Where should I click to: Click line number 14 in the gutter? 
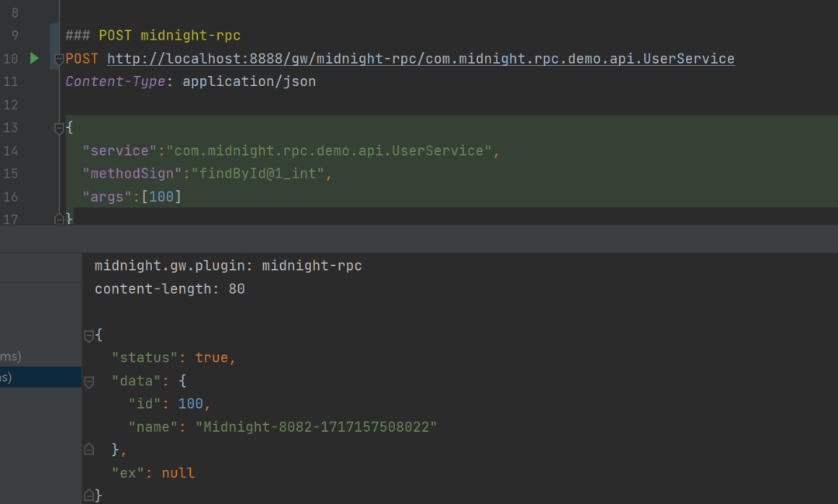pyautogui.click(x=11, y=151)
